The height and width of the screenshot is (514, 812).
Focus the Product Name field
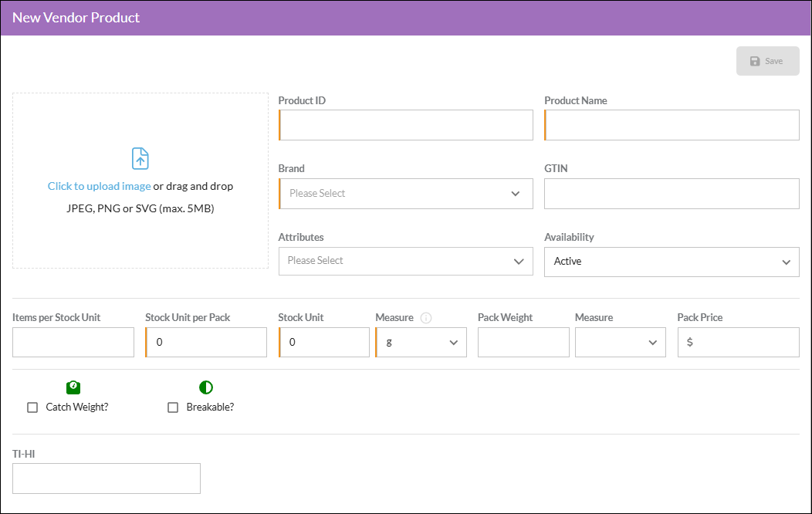672,125
